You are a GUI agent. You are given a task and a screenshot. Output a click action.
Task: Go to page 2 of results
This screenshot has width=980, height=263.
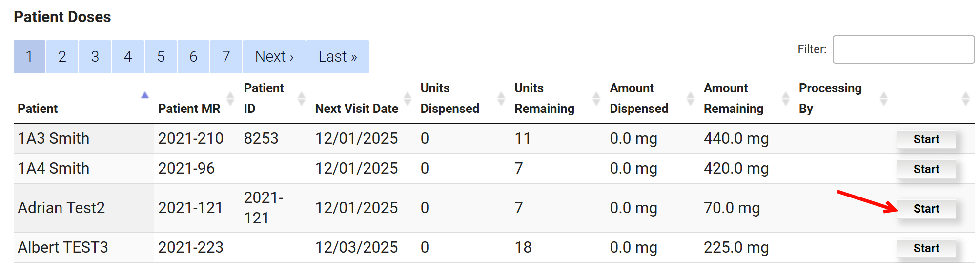(62, 57)
